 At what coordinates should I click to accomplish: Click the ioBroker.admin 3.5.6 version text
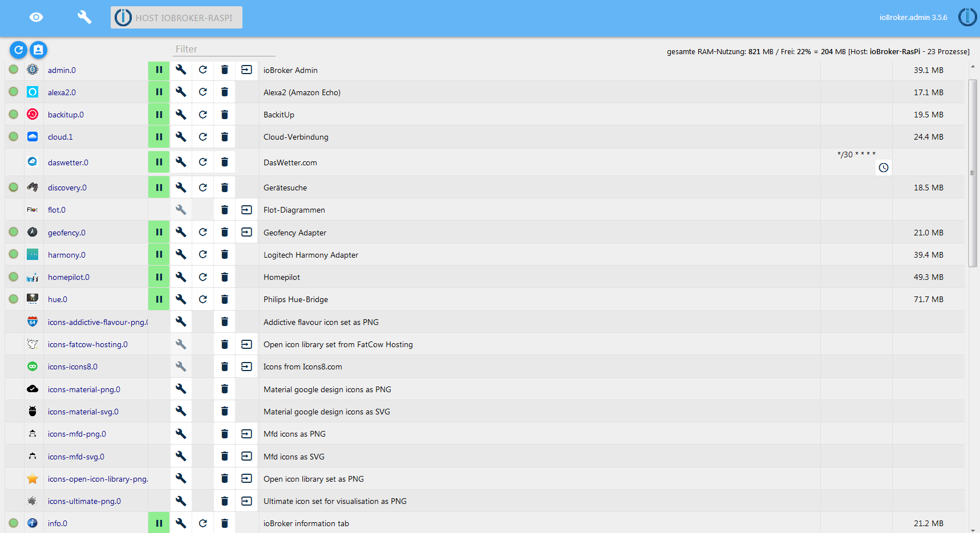tap(913, 18)
